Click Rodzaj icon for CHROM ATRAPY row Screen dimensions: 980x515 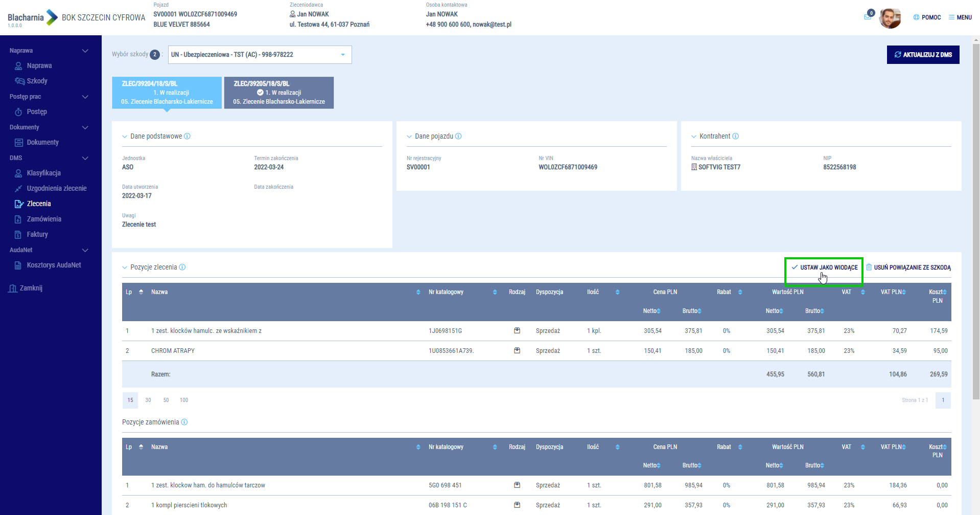pos(517,351)
